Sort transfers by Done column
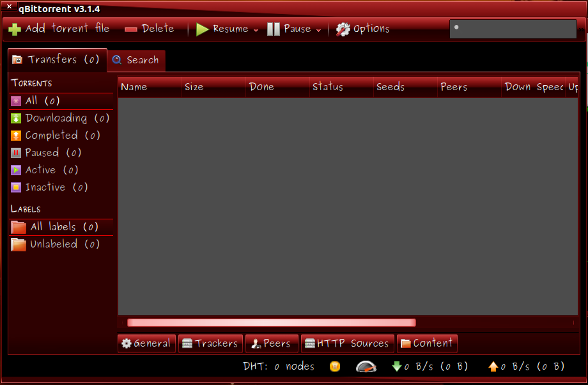Image resolution: width=588 pixels, height=385 pixels. click(277, 87)
